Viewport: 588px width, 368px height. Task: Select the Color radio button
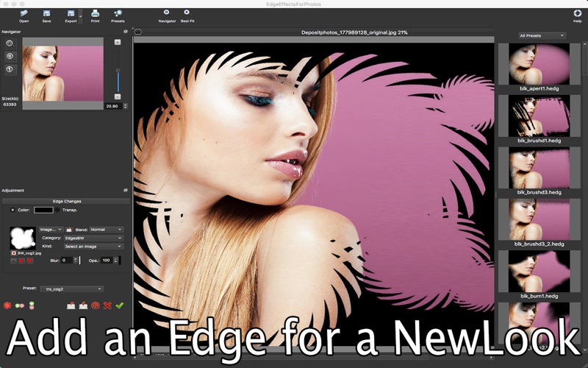(x=12, y=210)
